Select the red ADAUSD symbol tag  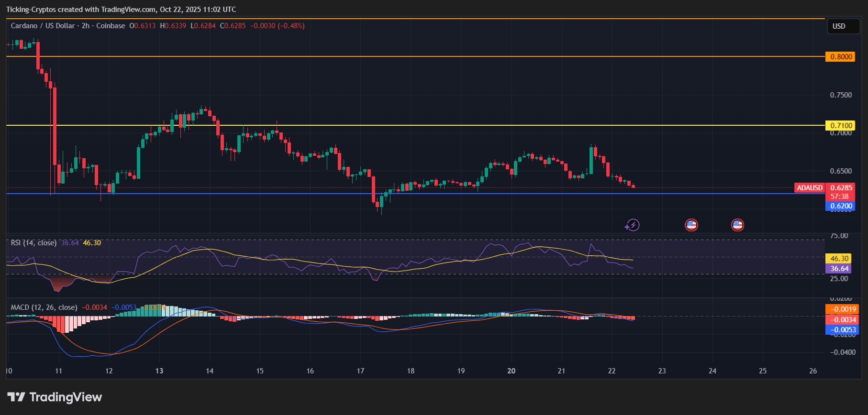click(809, 188)
